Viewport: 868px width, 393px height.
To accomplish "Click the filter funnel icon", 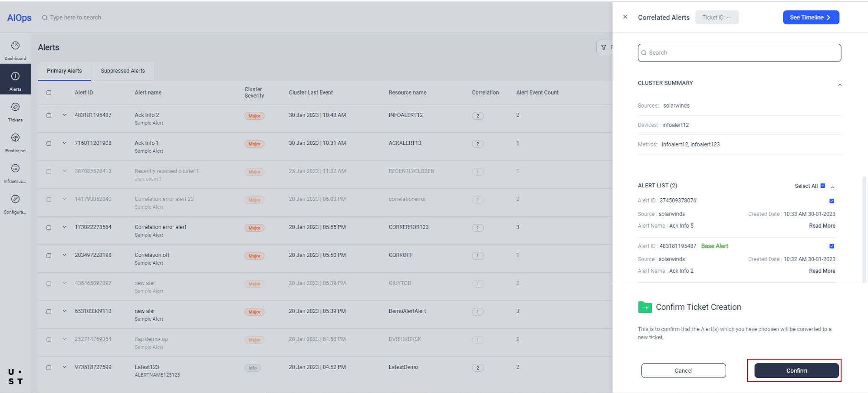I will point(604,47).
